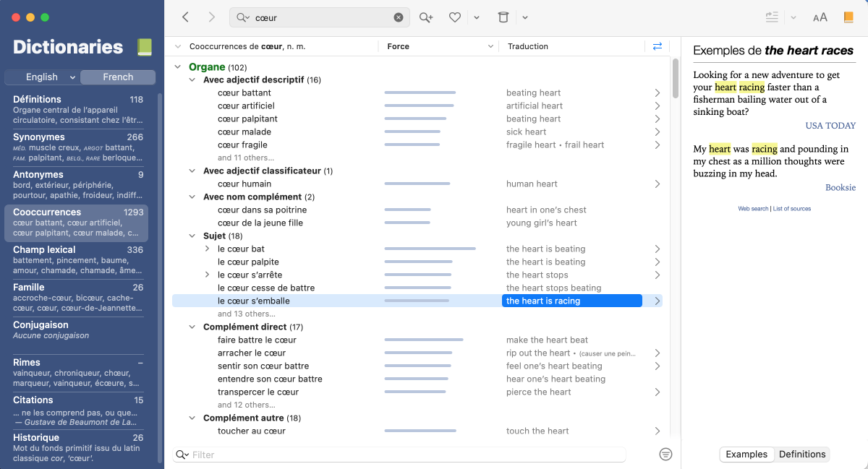Image resolution: width=868 pixels, height=469 pixels.
Task: Switch to French language toggle
Action: coord(118,77)
